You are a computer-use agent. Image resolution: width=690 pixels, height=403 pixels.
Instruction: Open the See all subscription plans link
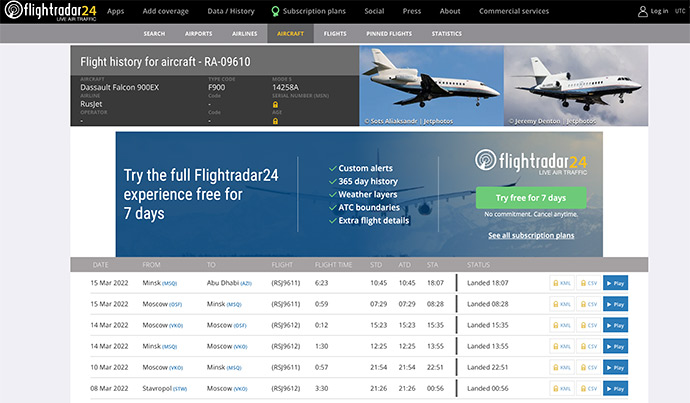[530, 235]
